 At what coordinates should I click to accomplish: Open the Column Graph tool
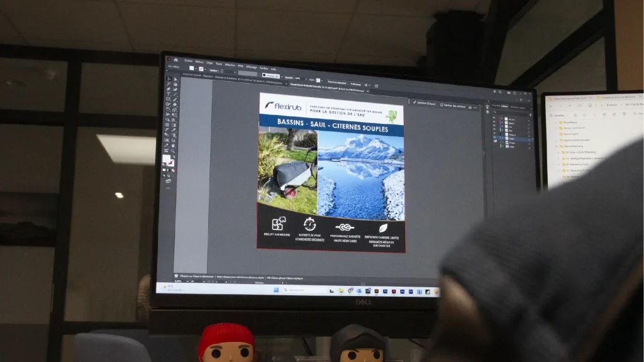166,140
